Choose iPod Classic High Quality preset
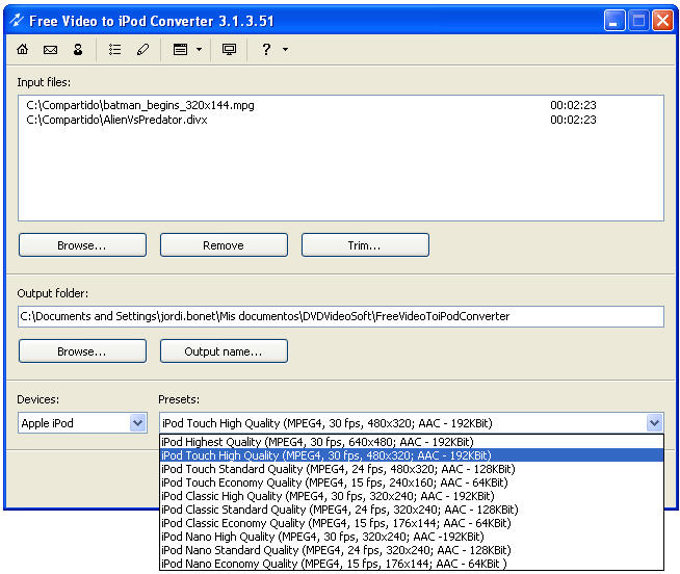The width and height of the screenshot is (680, 574). click(412, 496)
